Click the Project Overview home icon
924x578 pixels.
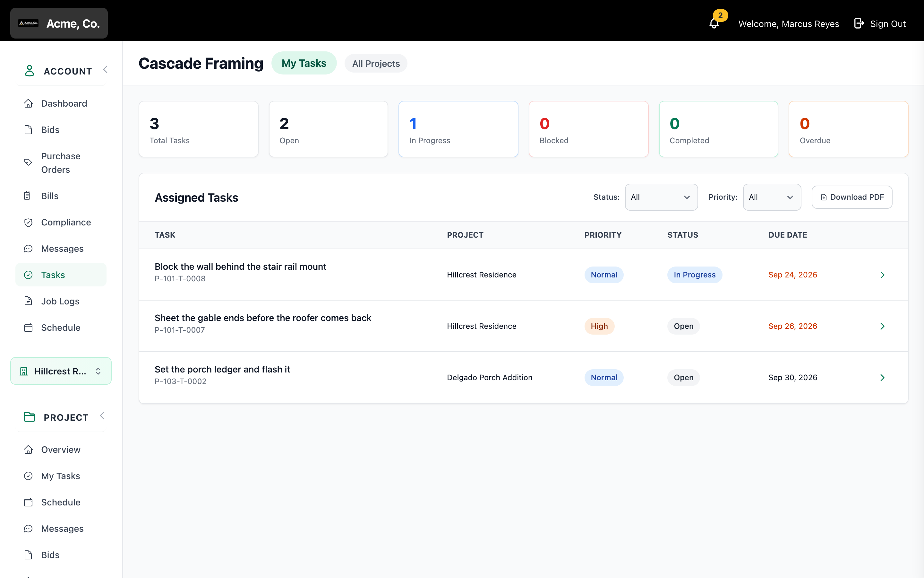pos(28,450)
